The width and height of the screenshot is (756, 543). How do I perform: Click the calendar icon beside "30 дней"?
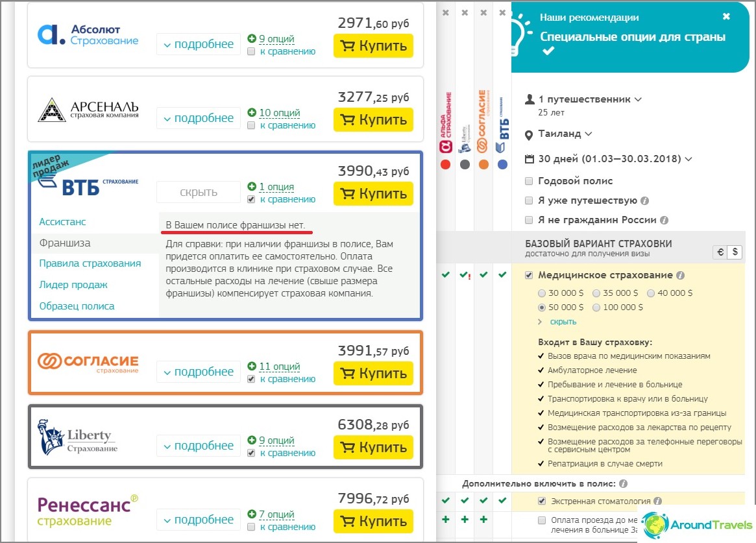pyautogui.click(x=530, y=159)
